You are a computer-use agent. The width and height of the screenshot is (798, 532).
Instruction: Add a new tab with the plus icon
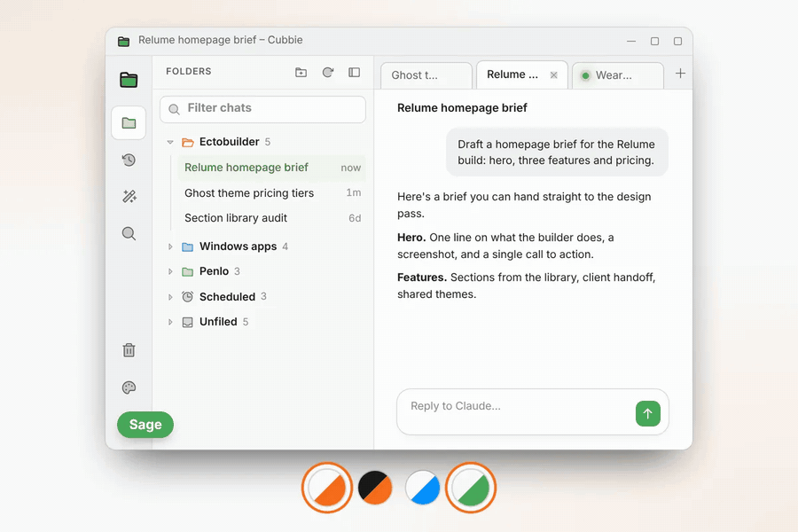(x=680, y=74)
